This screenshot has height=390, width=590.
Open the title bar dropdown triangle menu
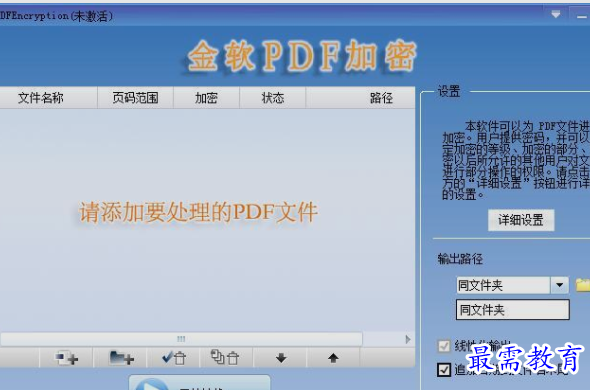point(556,15)
